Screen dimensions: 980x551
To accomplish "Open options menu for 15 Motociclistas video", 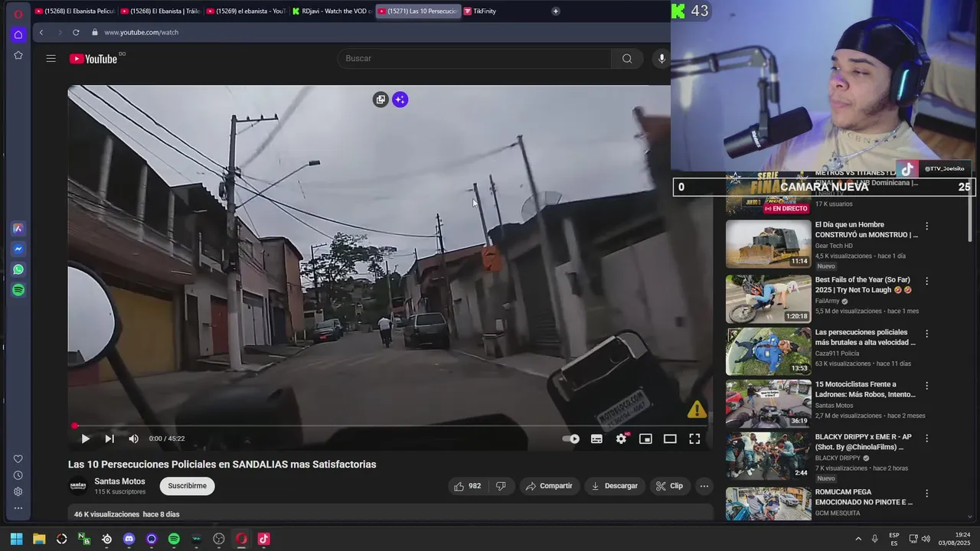I will click(x=927, y=386).
